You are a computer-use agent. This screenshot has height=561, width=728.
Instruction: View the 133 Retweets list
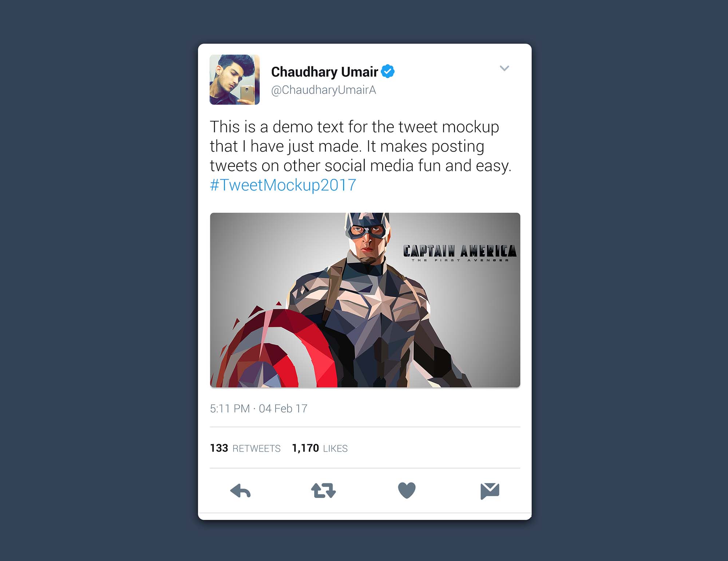(x=245, y=448)
